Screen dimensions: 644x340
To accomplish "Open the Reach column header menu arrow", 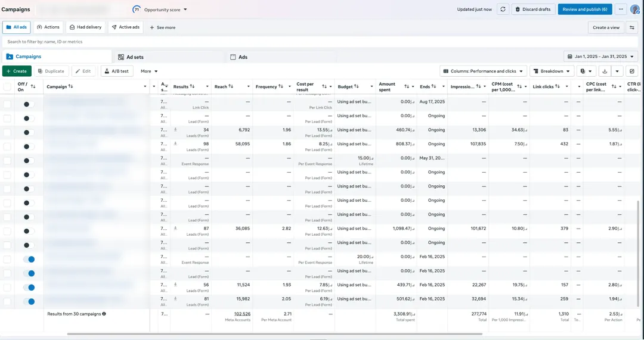I will 249,86.
